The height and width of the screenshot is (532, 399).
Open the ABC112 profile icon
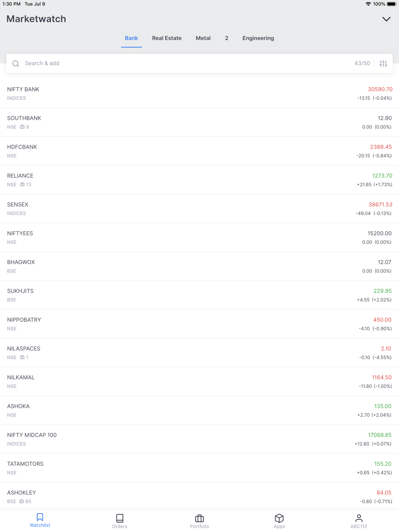[359, 518]
